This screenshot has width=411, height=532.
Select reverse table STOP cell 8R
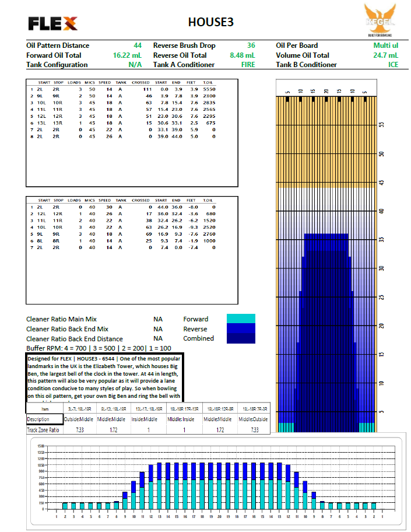(x=56, y=241)
